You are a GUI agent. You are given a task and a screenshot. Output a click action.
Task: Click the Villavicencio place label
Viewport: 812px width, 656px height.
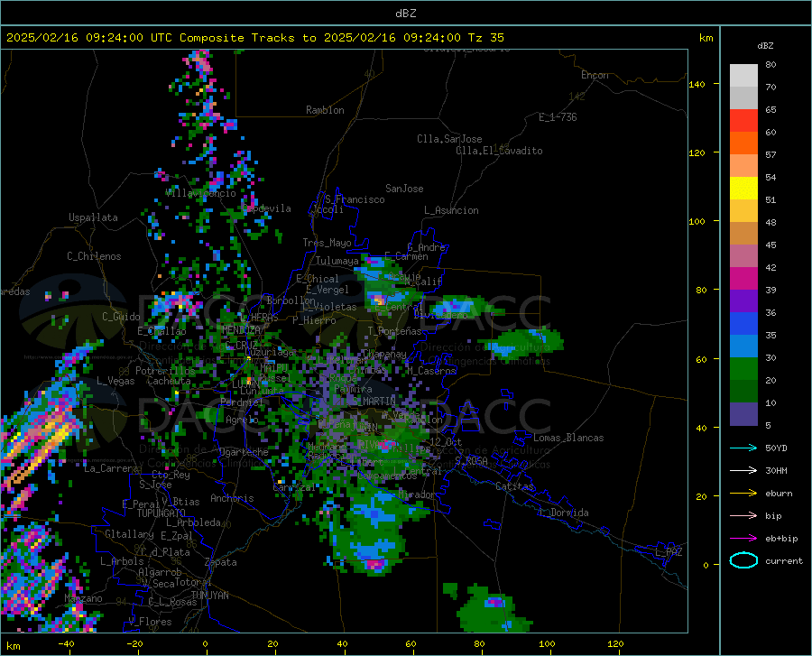pos(201,193)
